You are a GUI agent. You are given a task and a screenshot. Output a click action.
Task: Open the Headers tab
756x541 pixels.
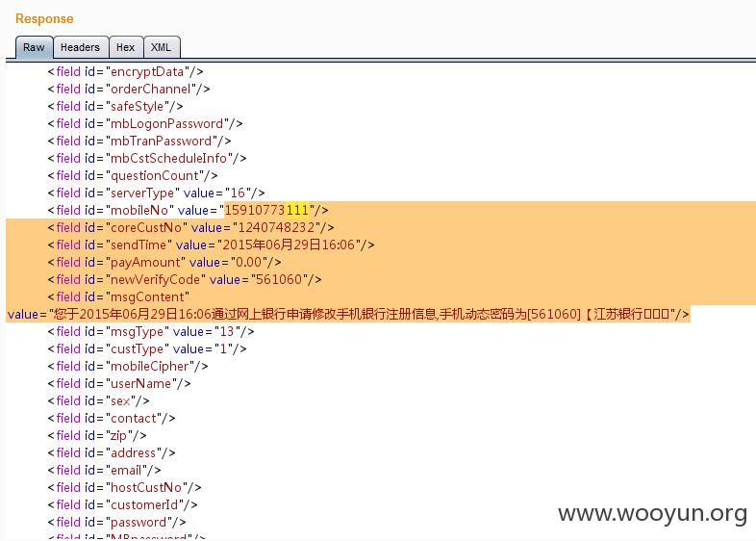pos(81,47)
